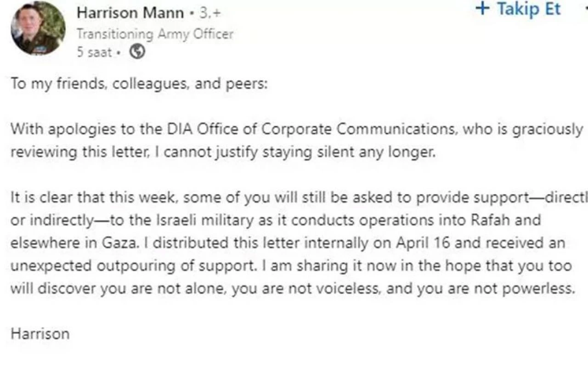Click the 5 saat post timestamp
The image size is (588, 380).
[94, 52]
